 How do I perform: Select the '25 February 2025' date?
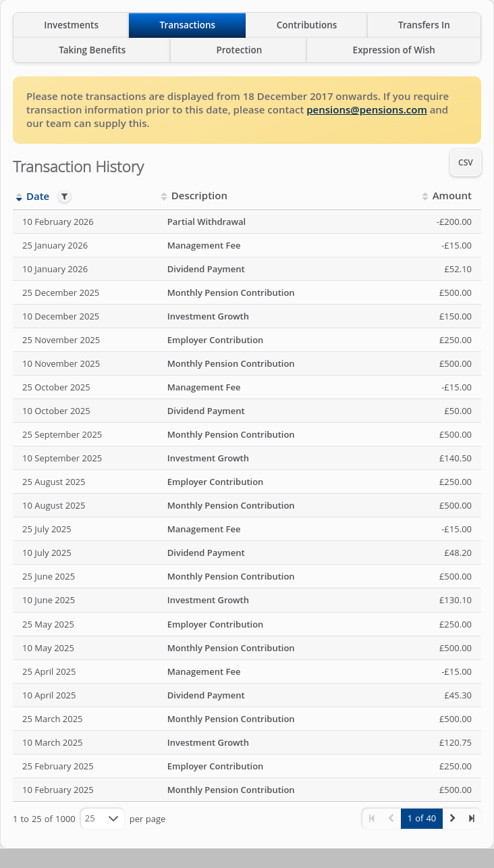(x=58, y=766)
